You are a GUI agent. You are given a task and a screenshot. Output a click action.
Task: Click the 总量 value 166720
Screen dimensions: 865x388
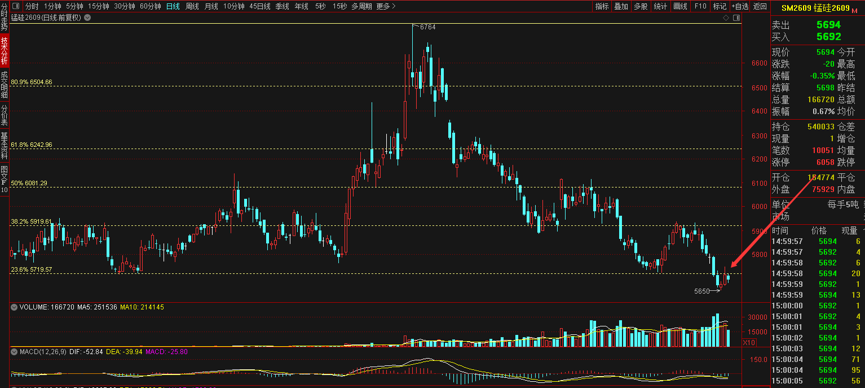pyautogui.click(x=821, y=100)
